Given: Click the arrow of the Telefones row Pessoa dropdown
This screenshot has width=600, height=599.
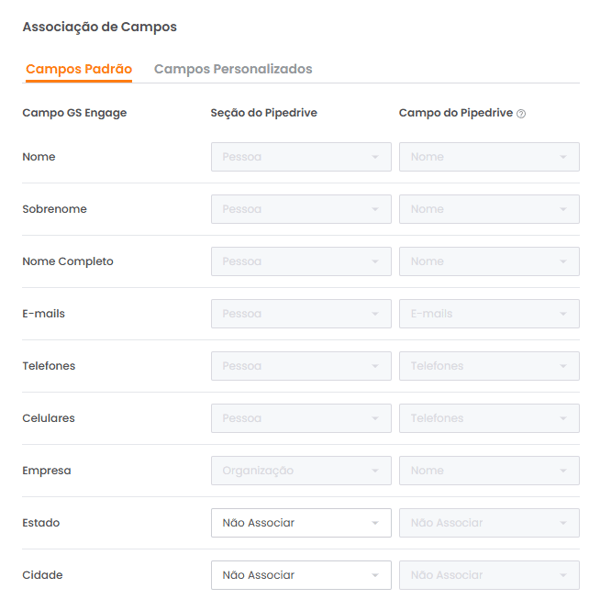Looking at the screenshot, I should coord(375,366).
